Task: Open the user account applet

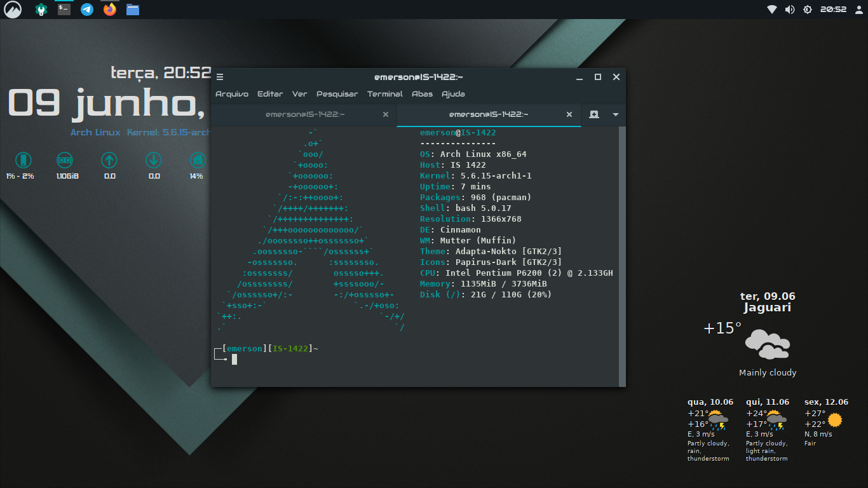Action: 860,10
